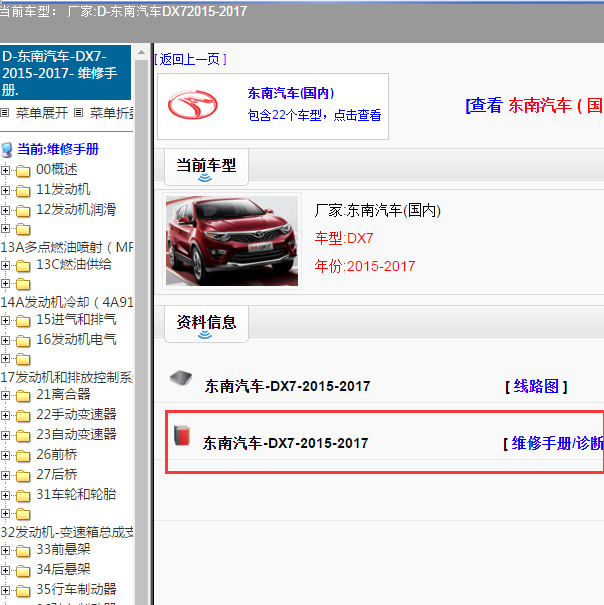The height and width of the screenshot is (605, 604).
Task: Click the red repair manual book icon
Action: (182, 435)
